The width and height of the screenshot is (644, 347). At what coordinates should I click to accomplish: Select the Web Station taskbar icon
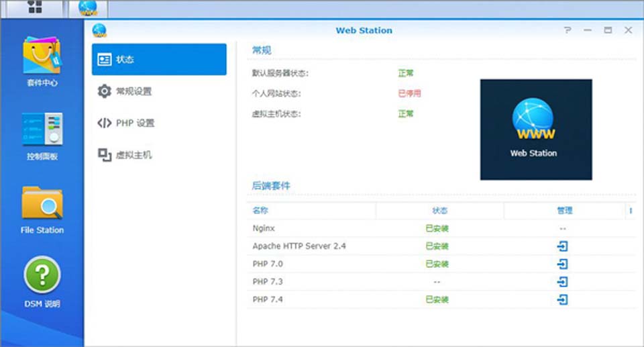pyautogui.click(x=87, y=8)
